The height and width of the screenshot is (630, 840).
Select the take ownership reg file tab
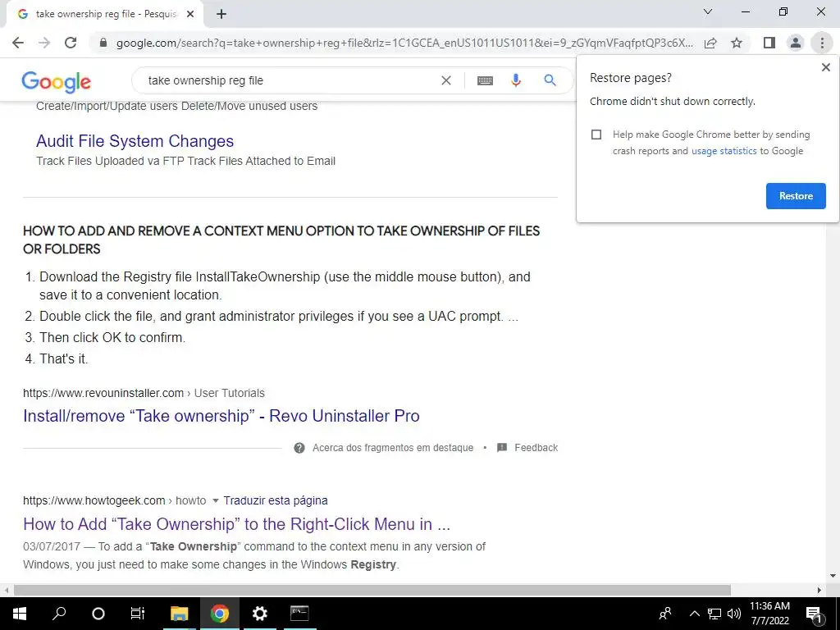pyautogui.click(x=104, y=15)
